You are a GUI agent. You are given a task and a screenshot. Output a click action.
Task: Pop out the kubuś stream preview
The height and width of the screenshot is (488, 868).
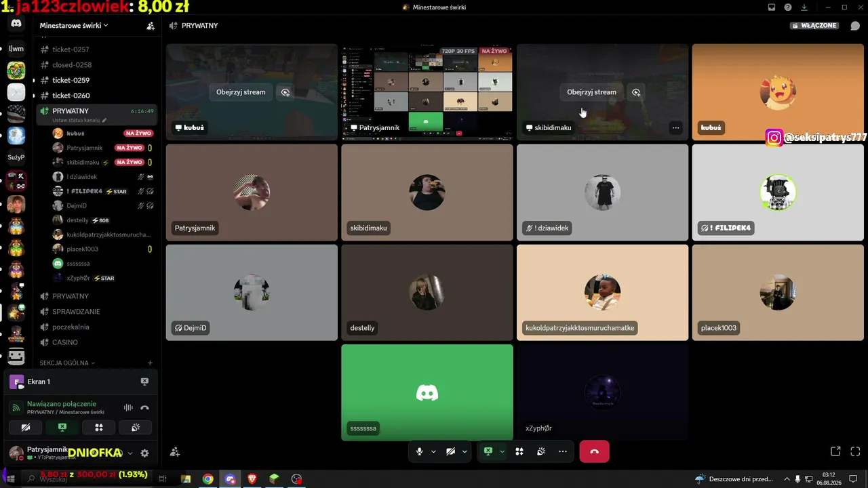coord(285,92)
